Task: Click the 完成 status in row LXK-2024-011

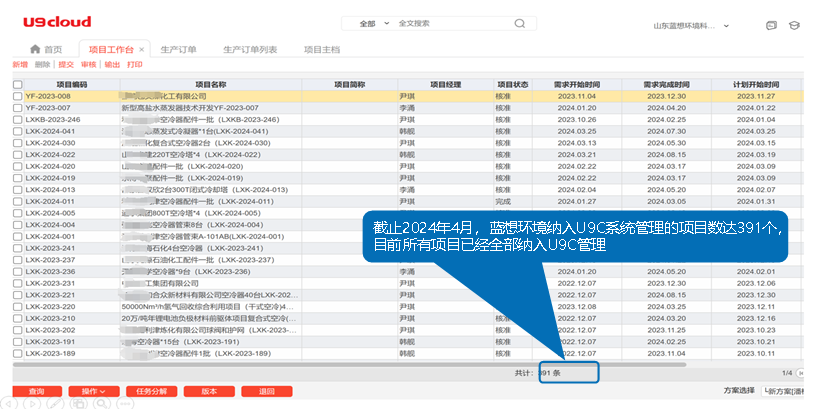Action: (503, 201)
